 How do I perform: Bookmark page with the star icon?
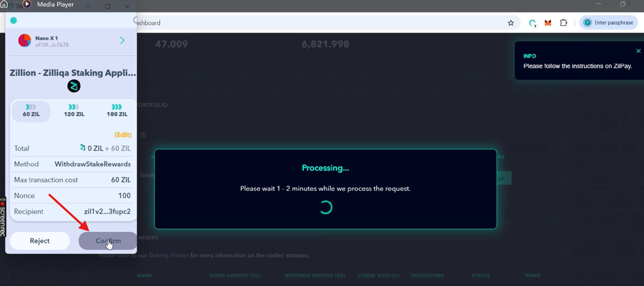coord(511,23)
